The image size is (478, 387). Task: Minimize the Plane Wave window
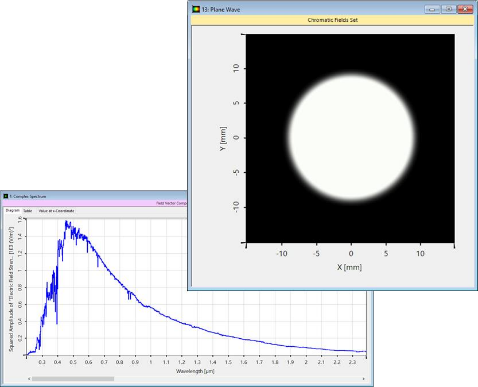[x=432, y=9]
